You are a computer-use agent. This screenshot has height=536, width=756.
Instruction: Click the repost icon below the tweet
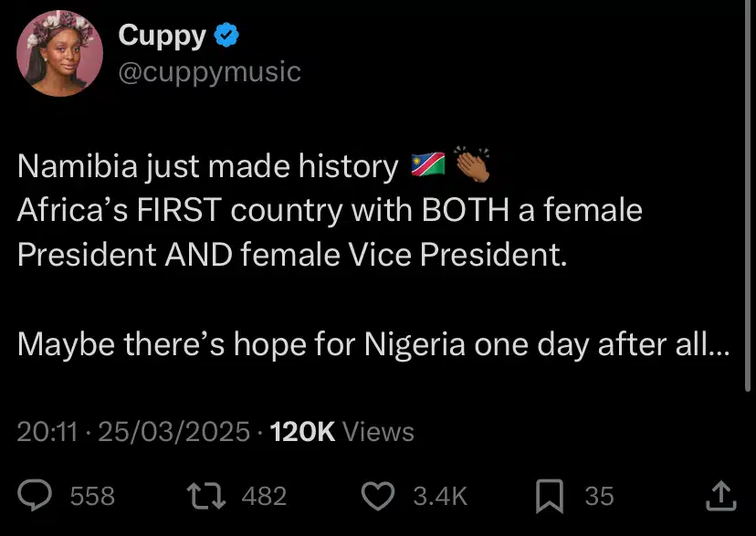[206, 496]
